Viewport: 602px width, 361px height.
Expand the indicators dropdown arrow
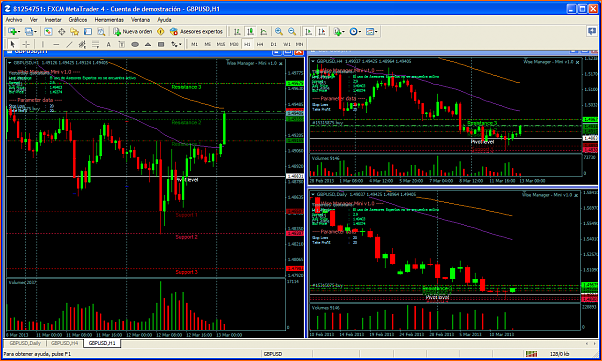pos(343,31)
